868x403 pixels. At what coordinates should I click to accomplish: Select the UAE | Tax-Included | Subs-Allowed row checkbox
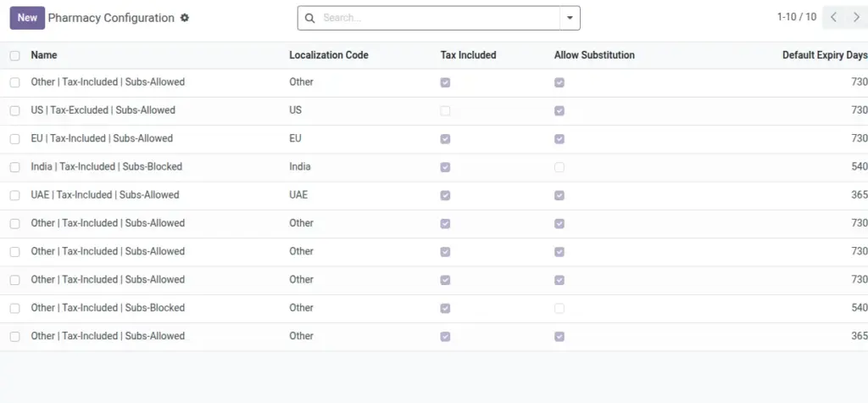15,196
